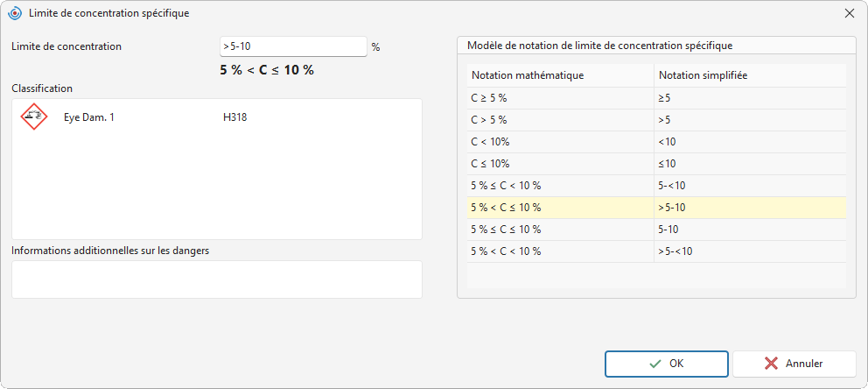Select the highlighted '>5-10' notation row

(x=656, y=208)
